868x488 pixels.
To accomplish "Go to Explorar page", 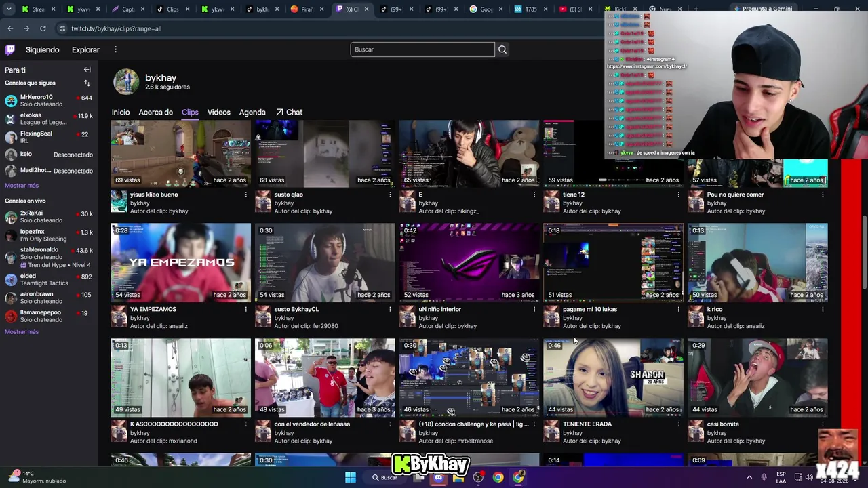I will click(x=85, y=49).
